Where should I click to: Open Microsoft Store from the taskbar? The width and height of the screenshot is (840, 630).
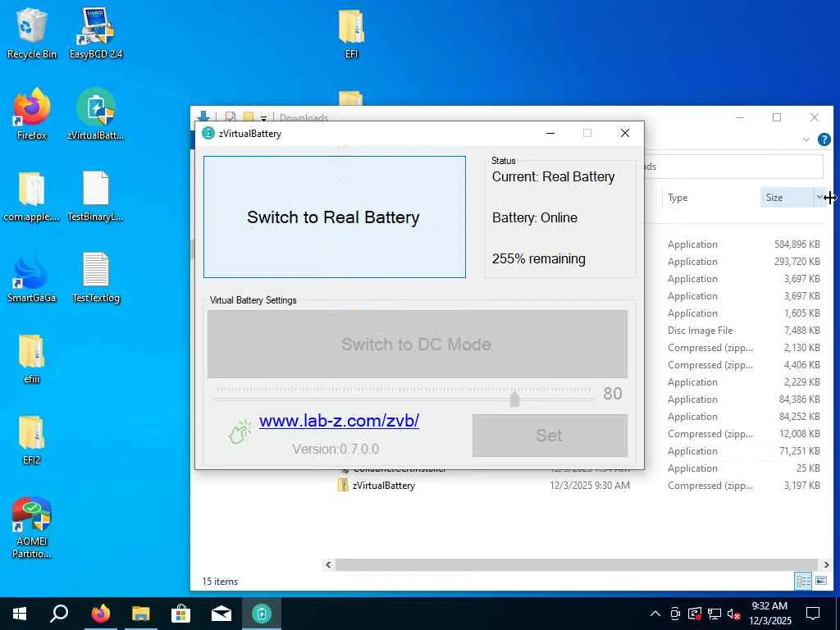point(181,614)
